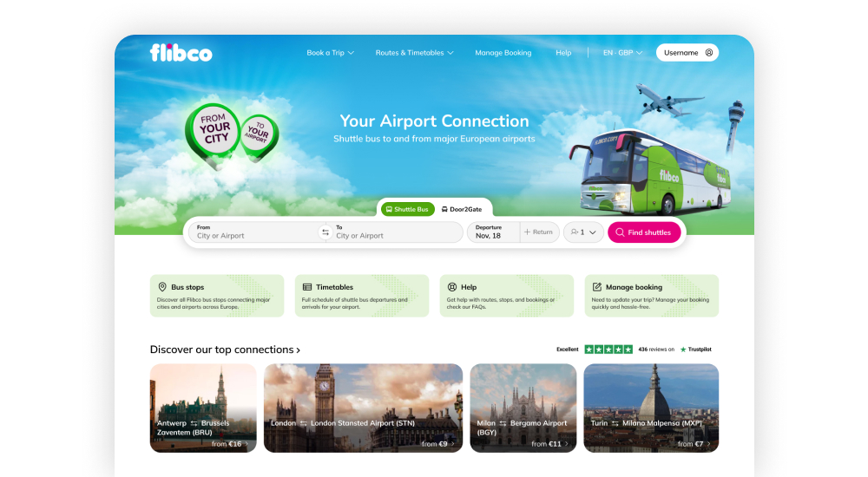Click the Help lifebuoy icon
This screenshot has height=477, width=868.
[x=451, y=287]
